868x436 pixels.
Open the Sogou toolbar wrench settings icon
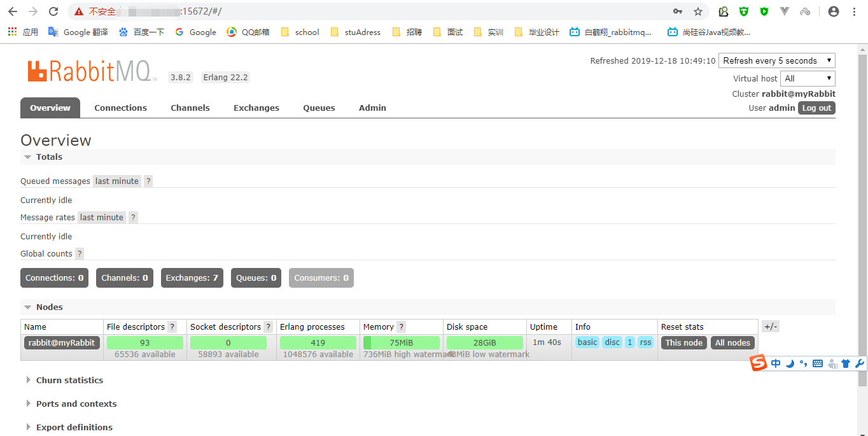pyautogui.click(x=859, y=363)
